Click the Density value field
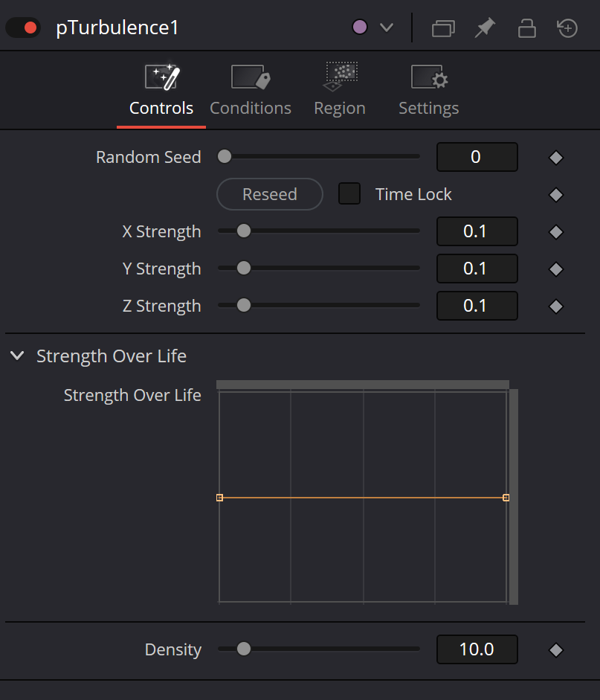This screenshot has height=700, width=600. (x=477, y=649)
